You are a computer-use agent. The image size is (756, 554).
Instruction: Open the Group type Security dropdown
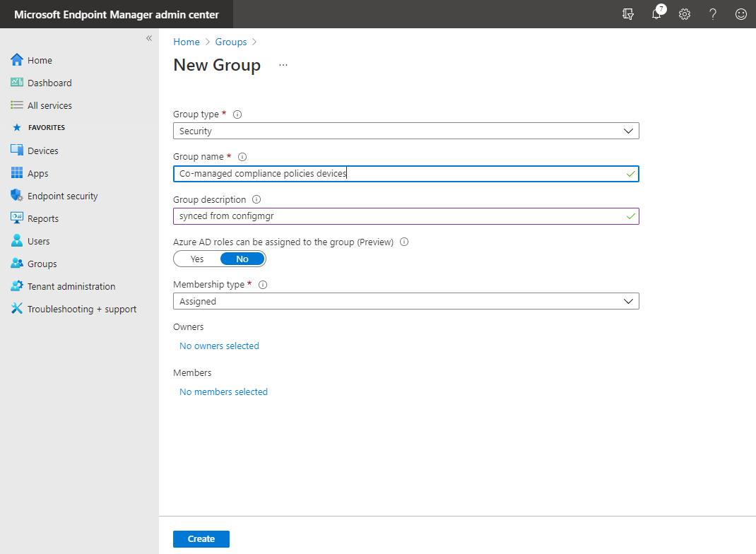tap(406, 131)
